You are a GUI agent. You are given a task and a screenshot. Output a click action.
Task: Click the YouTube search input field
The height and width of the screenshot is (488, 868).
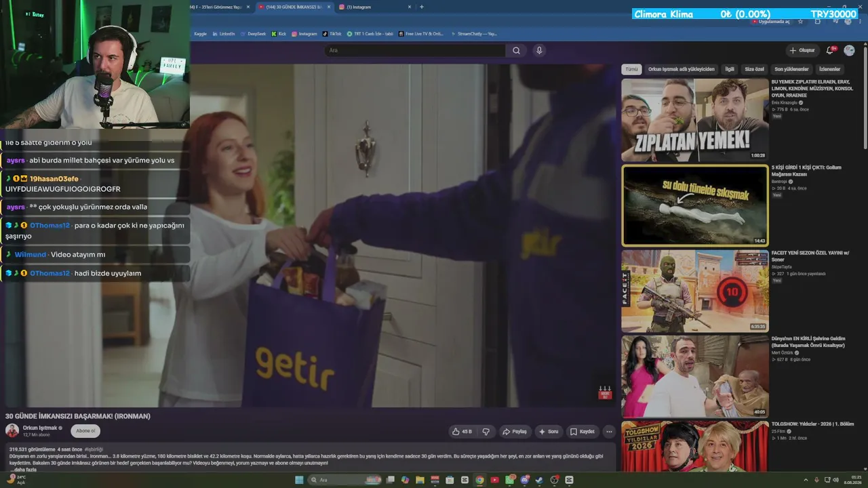415,50
